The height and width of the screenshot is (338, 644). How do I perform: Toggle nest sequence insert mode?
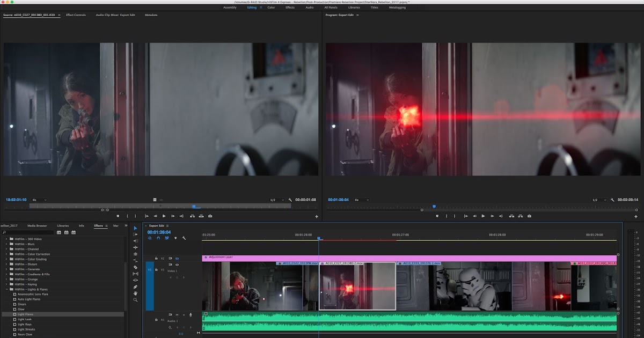(x=150, y=238)
